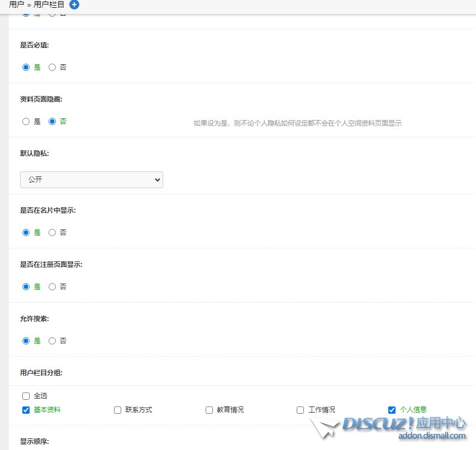Select 否 for 是否必填
476x450 pixels.
[x=51, y=67]
